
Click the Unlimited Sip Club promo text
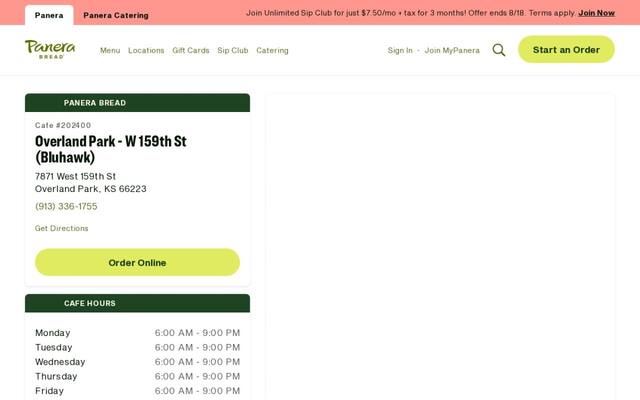coord(411,13)
